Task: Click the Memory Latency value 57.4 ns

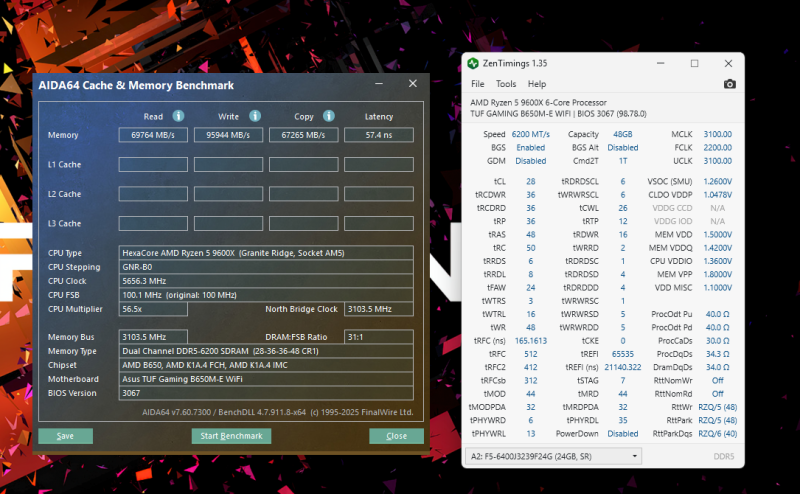Action: point(379,135)
